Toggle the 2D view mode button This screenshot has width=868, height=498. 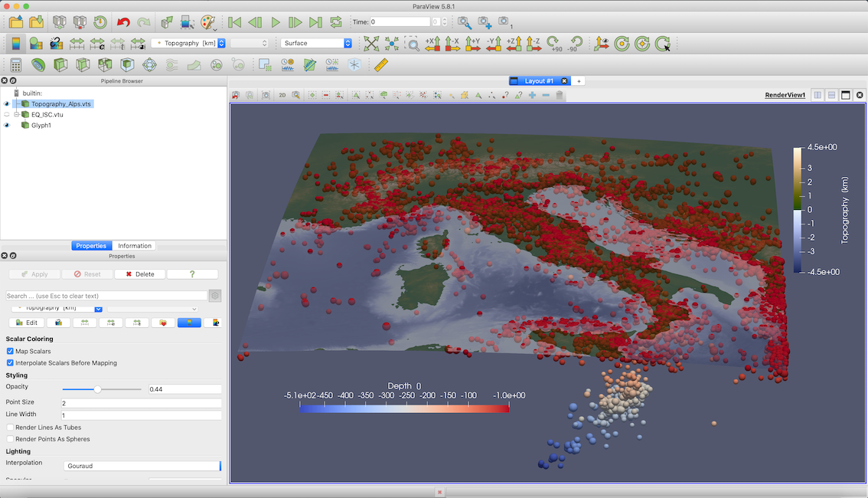(282, 95)
